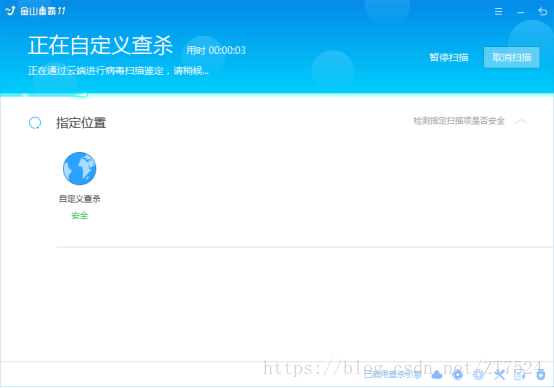Click the Kingsoft Antivirus 11 logo icon
Viewport: 554px width, 388px height.
(x=10, y=11)
